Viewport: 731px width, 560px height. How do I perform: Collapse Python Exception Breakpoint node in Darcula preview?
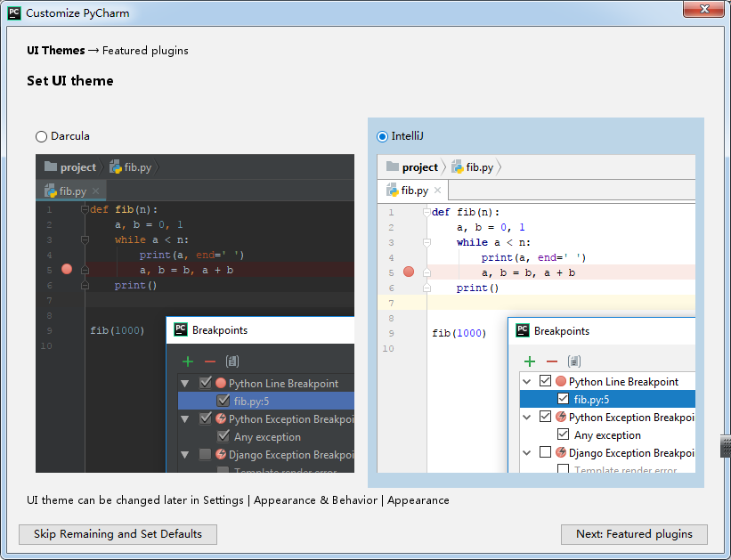185,419
